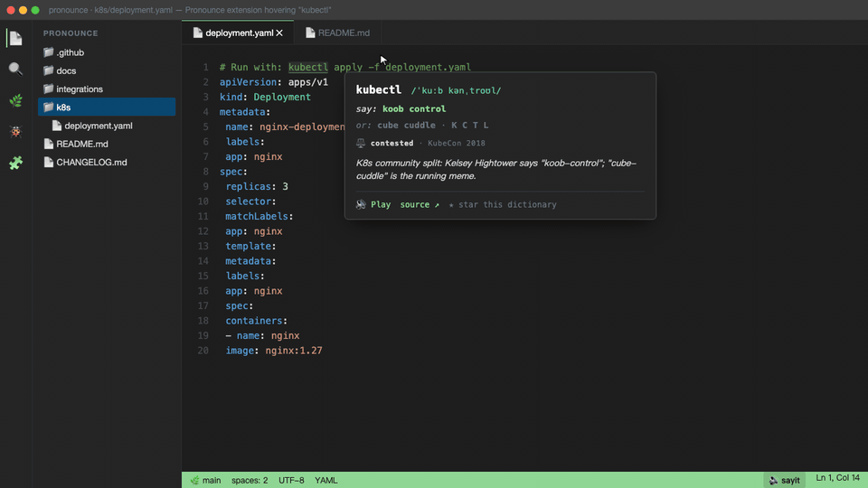Expand the .github folder

pyautogui.click(x=107, y=52)
